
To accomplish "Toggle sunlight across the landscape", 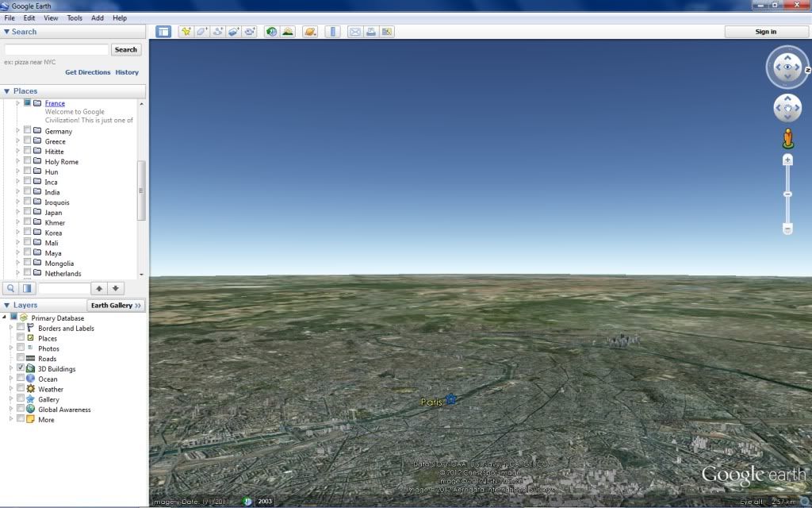I will pyautogui.click(x=287, y=32).
